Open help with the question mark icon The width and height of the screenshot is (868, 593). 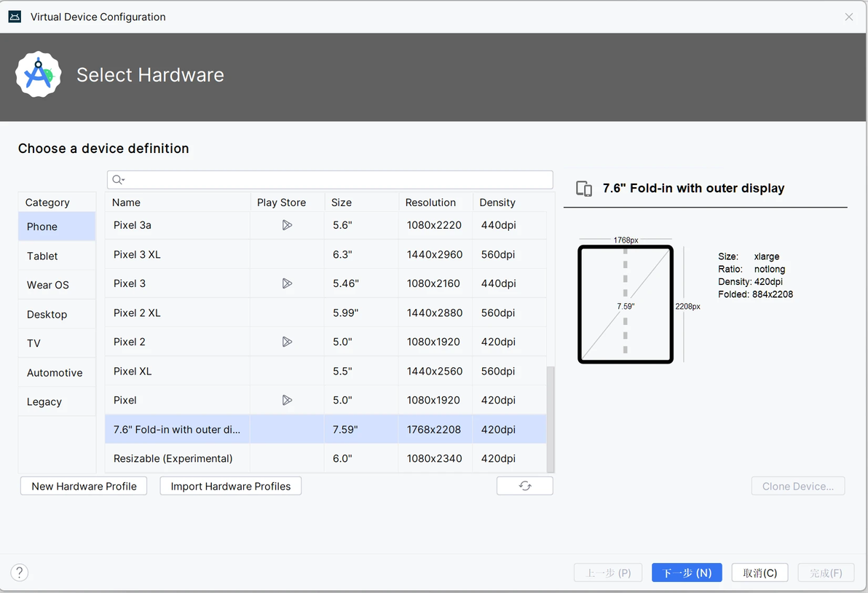point(20,573)
